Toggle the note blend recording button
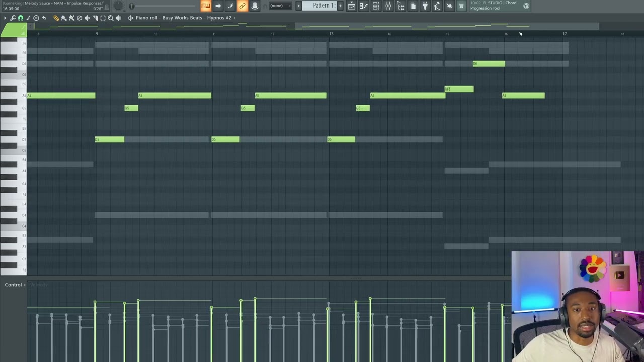The width and height of the screenshot is (644, 362). tap(230, 6)
